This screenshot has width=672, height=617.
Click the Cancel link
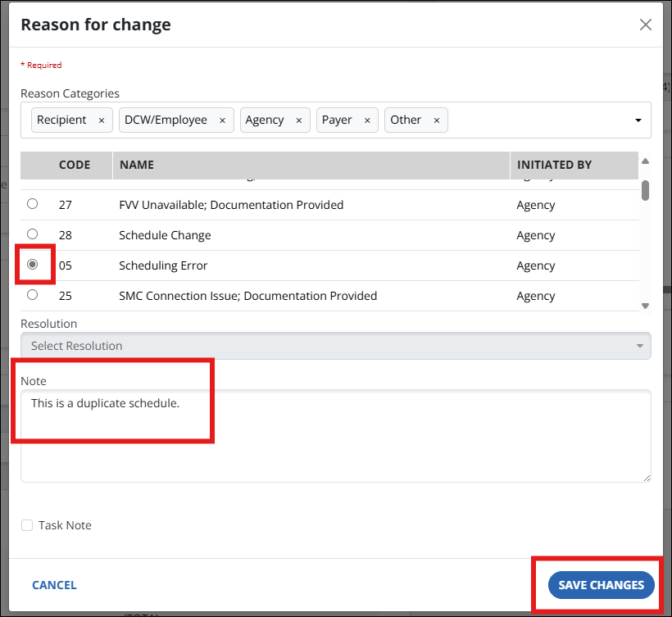coord(54,585)
